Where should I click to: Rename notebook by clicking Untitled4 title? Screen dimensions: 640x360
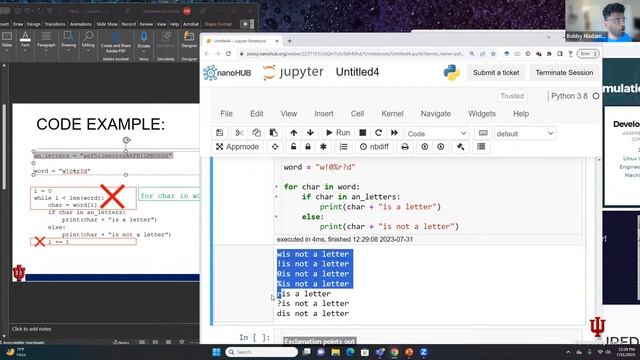pyautogui.click(x=357, y=72)
